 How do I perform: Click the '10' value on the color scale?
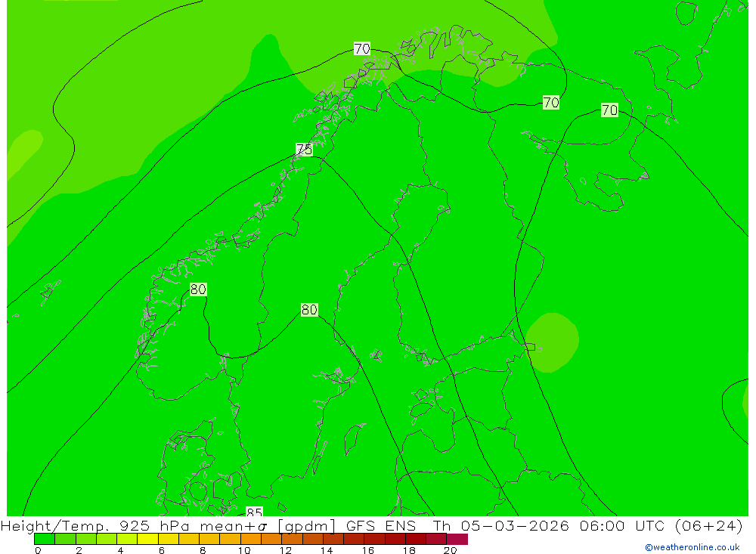(244, 550)
